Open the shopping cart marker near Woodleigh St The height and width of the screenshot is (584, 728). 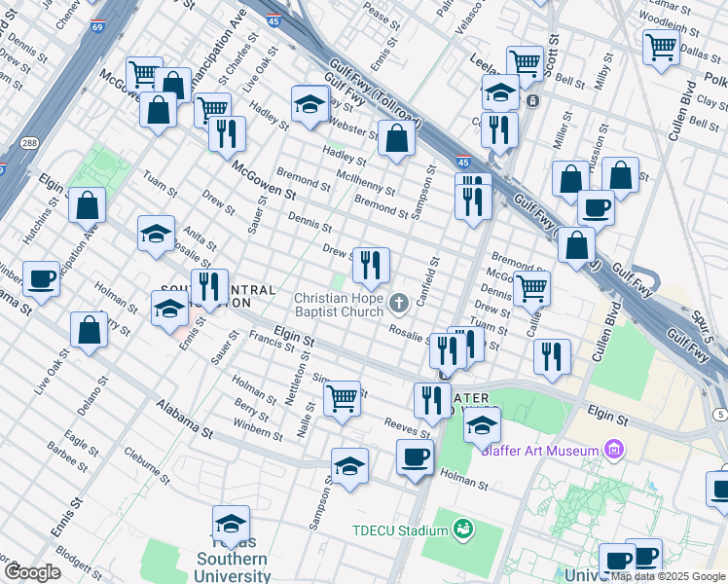click(661, 47)
